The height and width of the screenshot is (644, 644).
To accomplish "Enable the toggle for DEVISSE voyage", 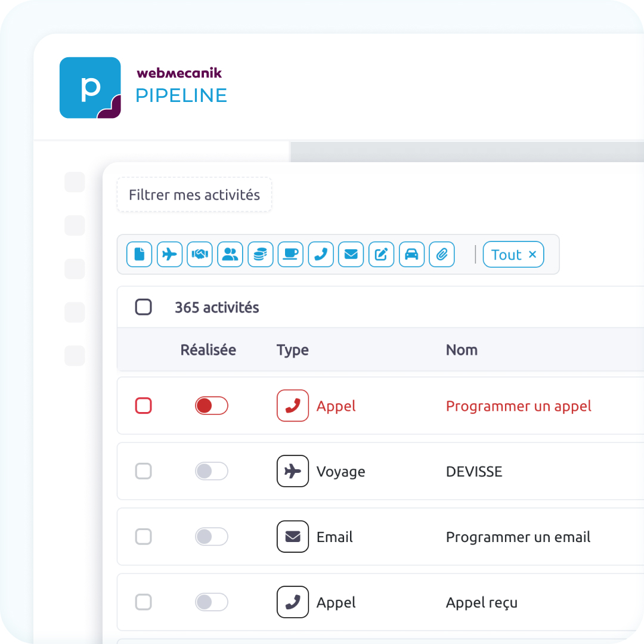I will (211, 471).
